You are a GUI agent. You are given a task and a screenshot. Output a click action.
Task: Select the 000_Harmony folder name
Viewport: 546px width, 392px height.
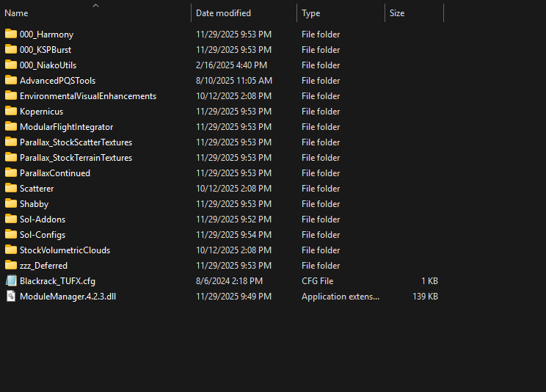(46, 35)
